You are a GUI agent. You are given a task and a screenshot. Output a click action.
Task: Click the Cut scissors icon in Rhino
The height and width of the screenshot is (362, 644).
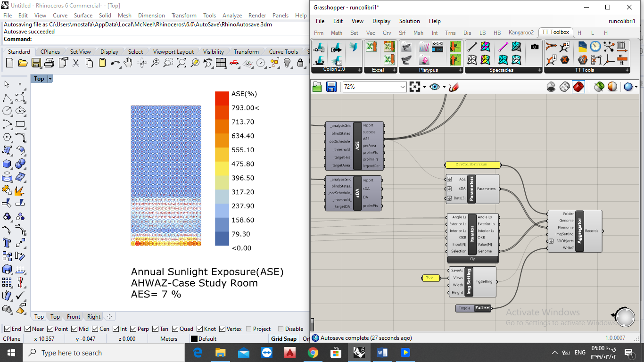(75, 63)
